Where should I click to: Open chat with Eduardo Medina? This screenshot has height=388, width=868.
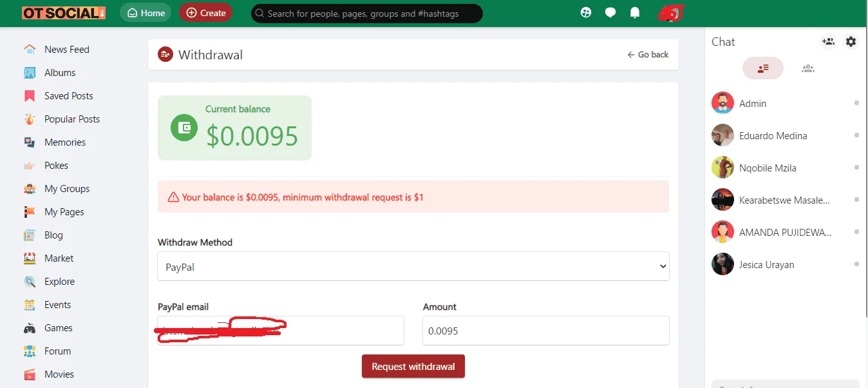[x=786, y=135]
